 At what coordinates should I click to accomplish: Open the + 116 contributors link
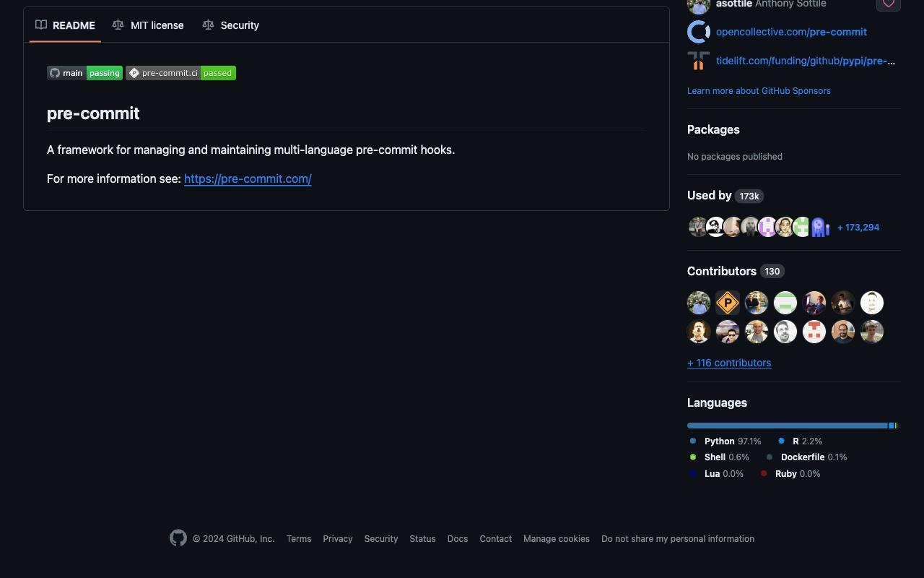click(729, 363)
